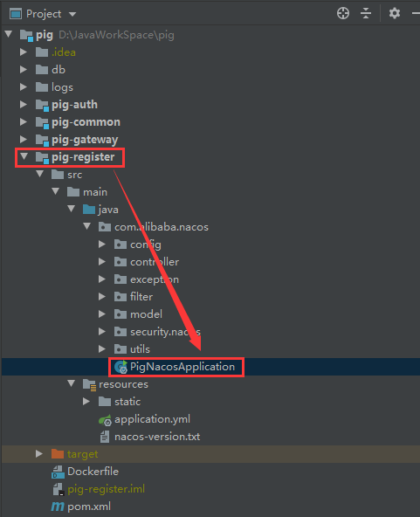
Task: Click the pig-common module icon
Action: [42, 122]
